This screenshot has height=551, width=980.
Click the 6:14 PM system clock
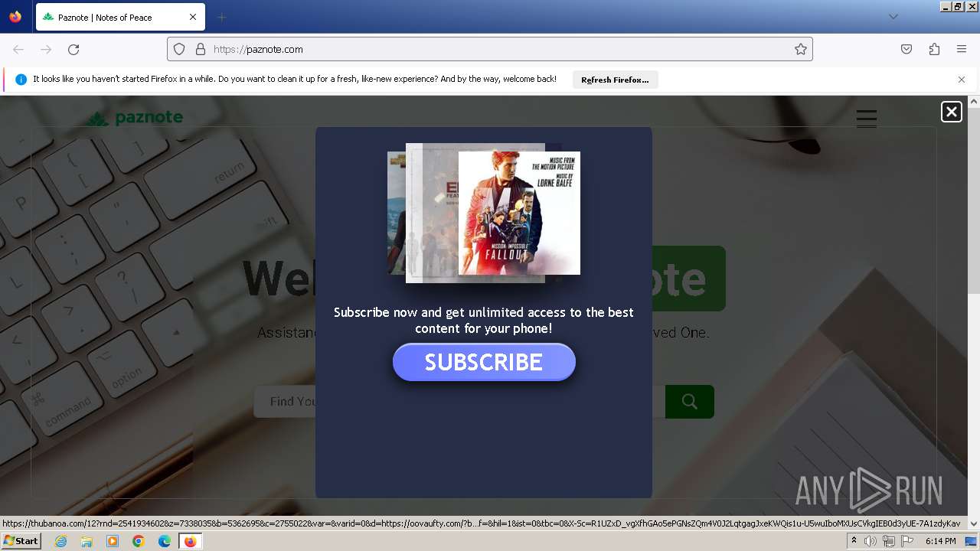pyautogui.click(x=940, y=541)
